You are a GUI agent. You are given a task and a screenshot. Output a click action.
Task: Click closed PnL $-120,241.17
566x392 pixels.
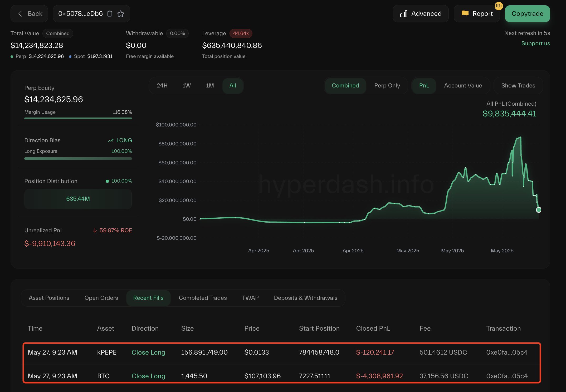click(x=375, y=352)
